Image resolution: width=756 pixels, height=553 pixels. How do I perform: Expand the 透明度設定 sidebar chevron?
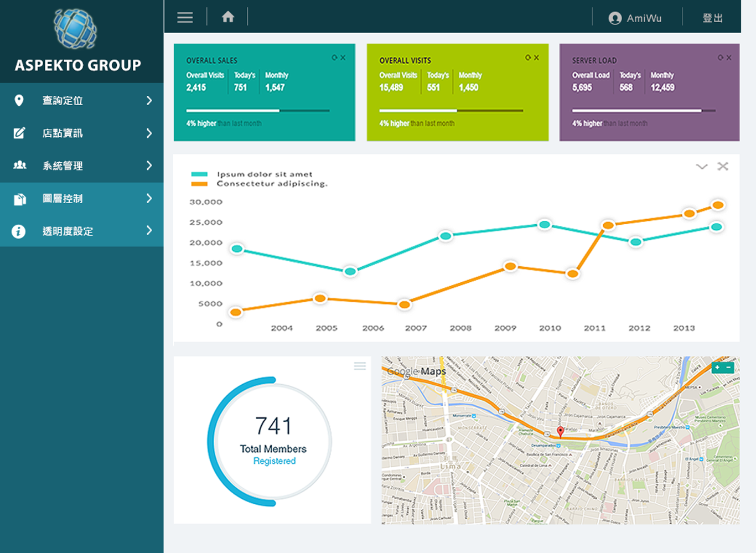click(x=149, y=230)
